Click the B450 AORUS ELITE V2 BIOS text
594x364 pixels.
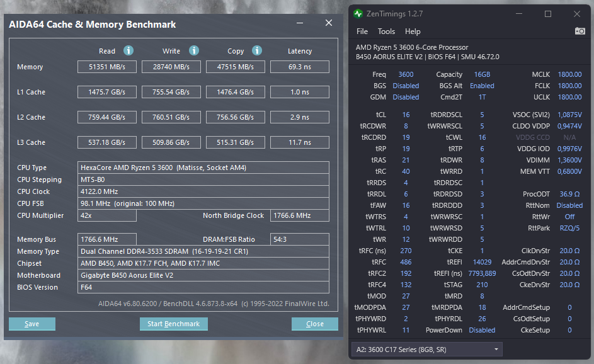[427, 57]
